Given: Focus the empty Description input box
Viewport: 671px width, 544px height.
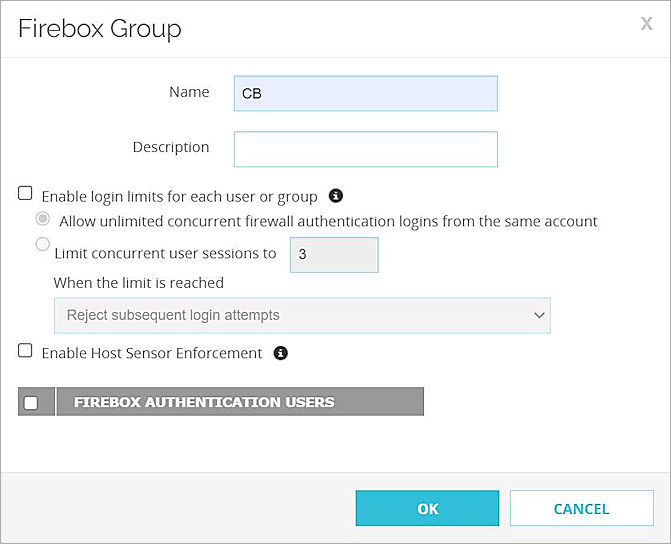Looking at the screenshot, I should tap(365, 149).
